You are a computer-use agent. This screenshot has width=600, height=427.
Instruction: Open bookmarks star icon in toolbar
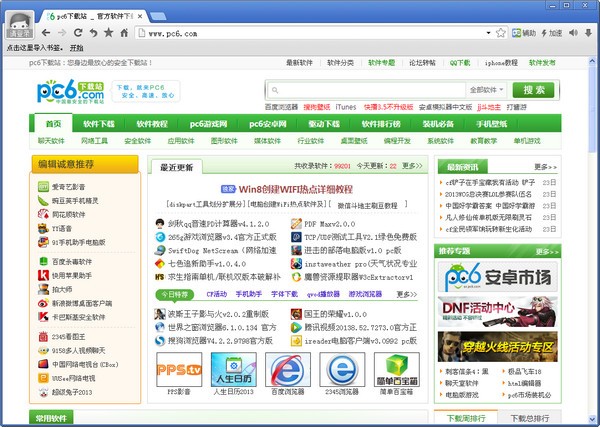click(109, 33)
